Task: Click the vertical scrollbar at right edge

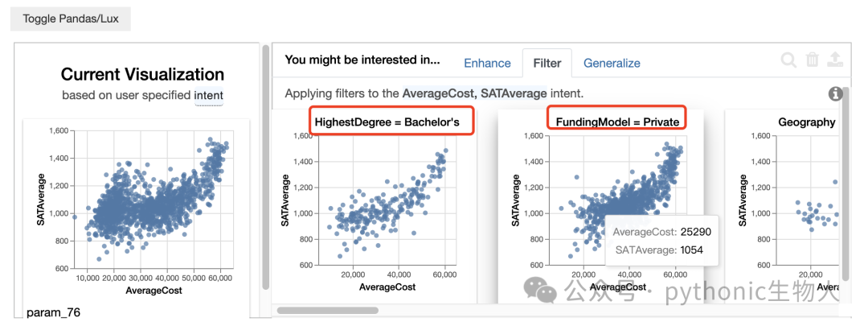Action: tap(844, 183)
